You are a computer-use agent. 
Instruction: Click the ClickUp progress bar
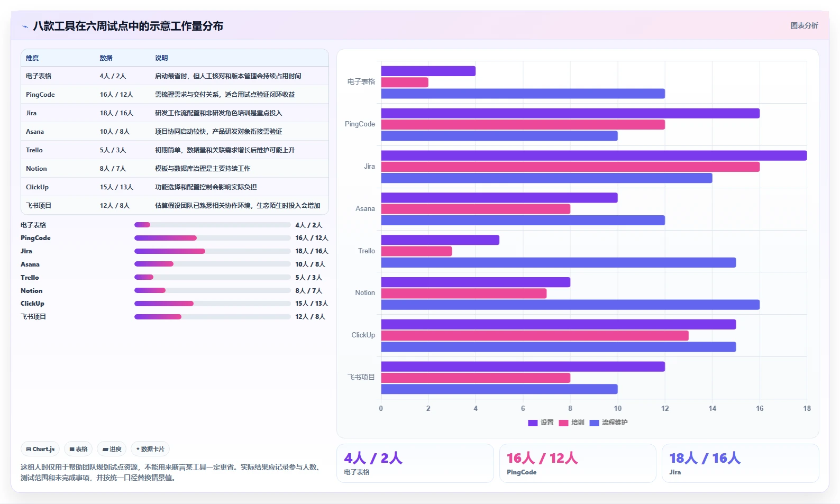pyautogui.click(x=213, y=304)
